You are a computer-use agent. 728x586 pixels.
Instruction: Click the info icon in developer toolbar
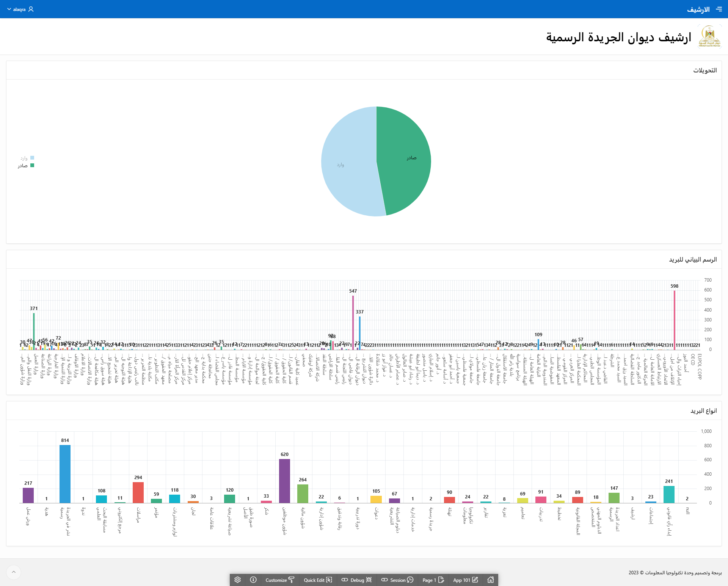coord(253,580)
